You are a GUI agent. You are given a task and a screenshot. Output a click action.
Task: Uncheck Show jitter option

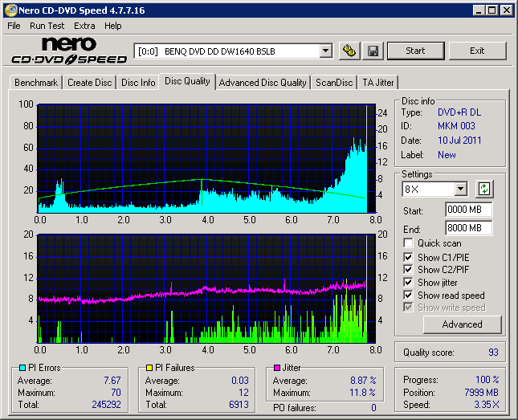[409, 283]
